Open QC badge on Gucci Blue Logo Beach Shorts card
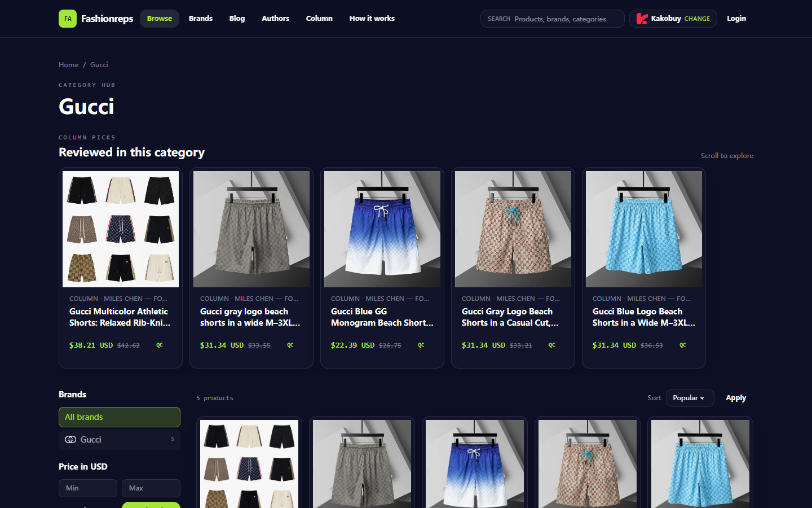Viewport: 812px width, 508px height. point(683,345)
